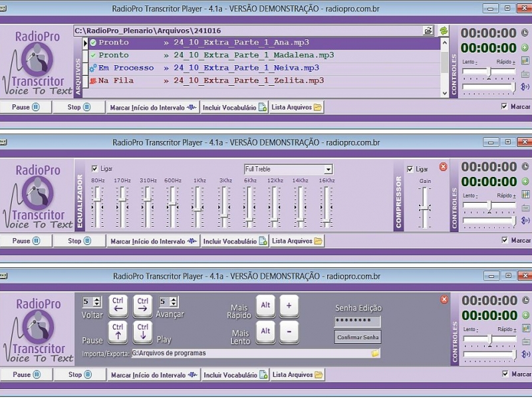
Task: Click the 80Hz equalizer band slider
Action: pyautogui.click(x=98, y=207)
